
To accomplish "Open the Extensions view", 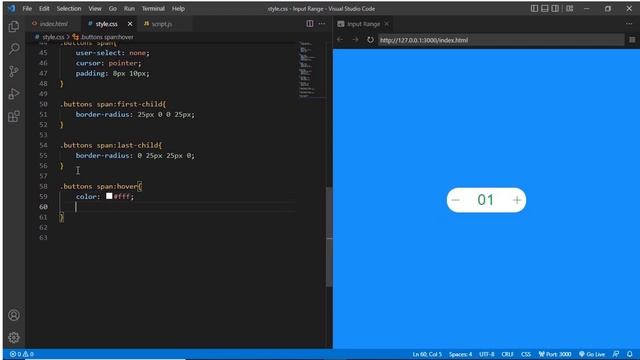I will [x=14, y=116].
